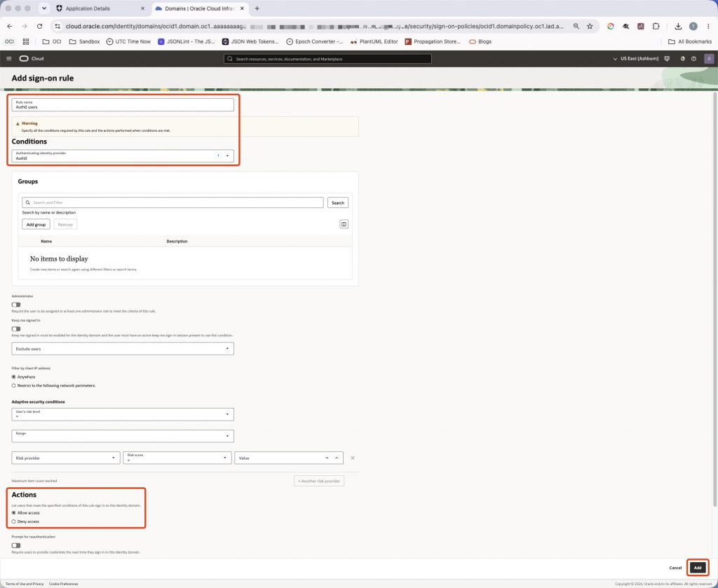Open the UTC Time Now bookmark
The height and width of the screenshot is (588, 718).
click(128, 41)
